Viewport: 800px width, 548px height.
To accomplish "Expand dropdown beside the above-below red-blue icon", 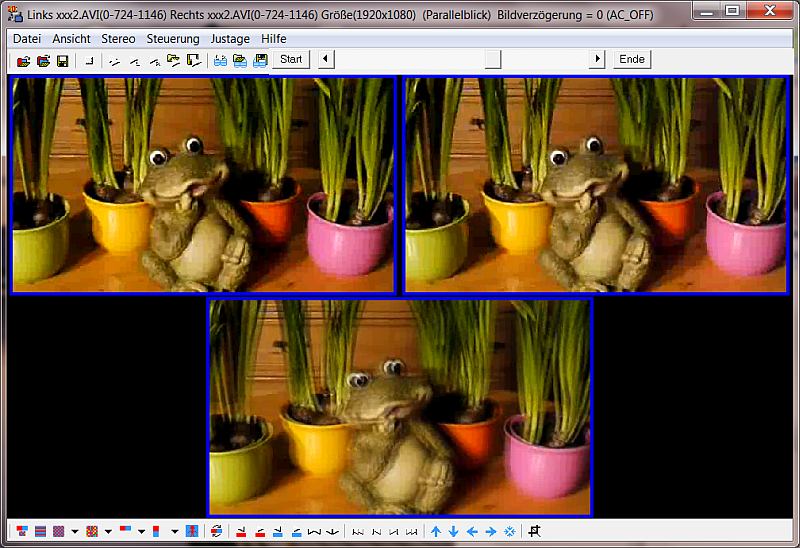I will (174, 532).
